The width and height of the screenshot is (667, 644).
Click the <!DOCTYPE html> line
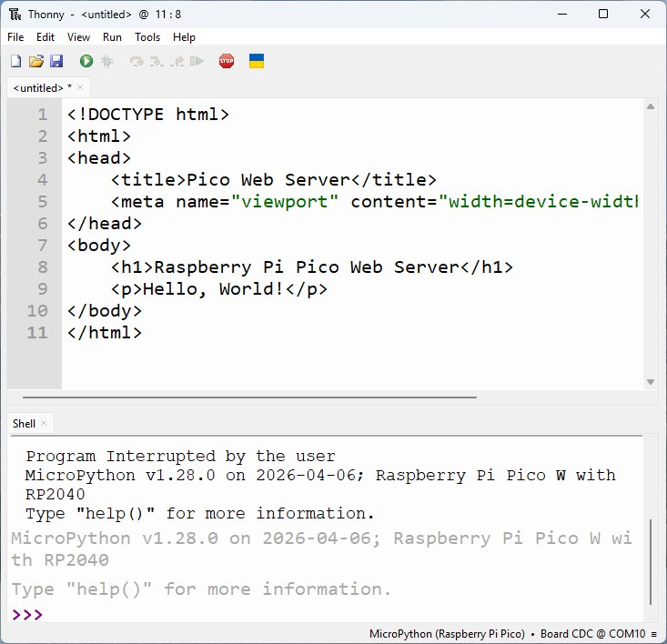click(148, 115)
